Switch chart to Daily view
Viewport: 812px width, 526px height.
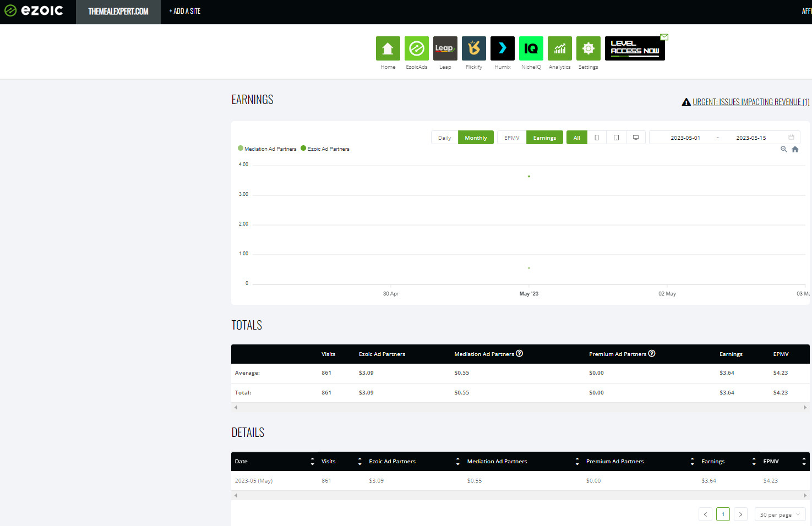(x=445, y=138)
